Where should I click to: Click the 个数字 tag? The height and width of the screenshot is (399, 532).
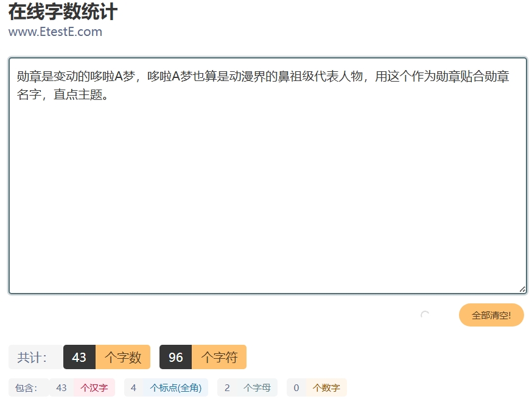pyautogui.click(x=326, y=387)
